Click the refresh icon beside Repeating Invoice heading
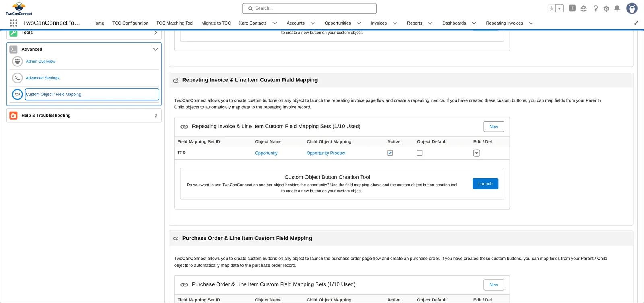This screenshot has height=303, width=644. [176, 80]
